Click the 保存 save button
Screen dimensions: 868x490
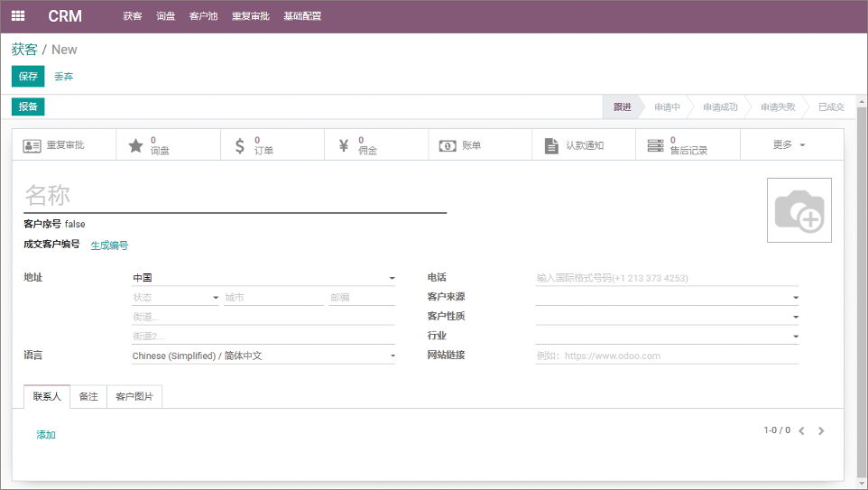point(28,77)
